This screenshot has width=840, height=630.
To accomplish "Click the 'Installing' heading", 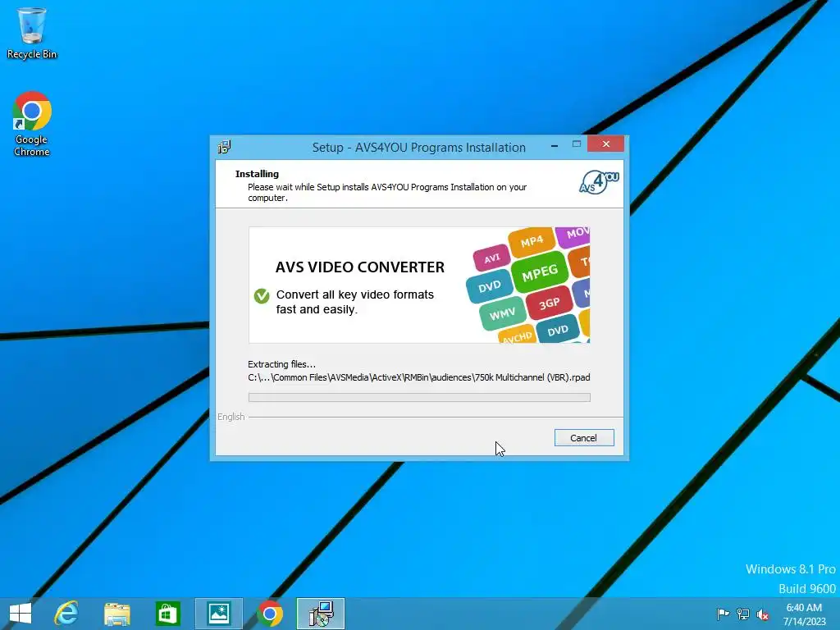I will [x=257, y=174].
